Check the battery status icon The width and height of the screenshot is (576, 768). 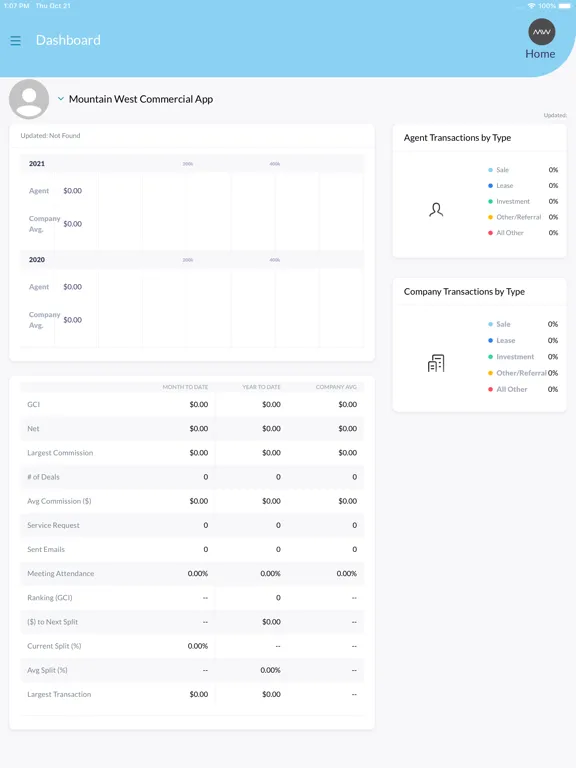(x=565, y=6)
